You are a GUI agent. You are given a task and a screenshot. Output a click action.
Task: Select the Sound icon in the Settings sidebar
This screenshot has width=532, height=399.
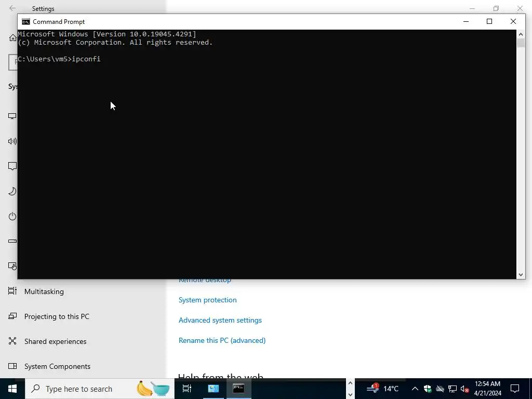12,141
